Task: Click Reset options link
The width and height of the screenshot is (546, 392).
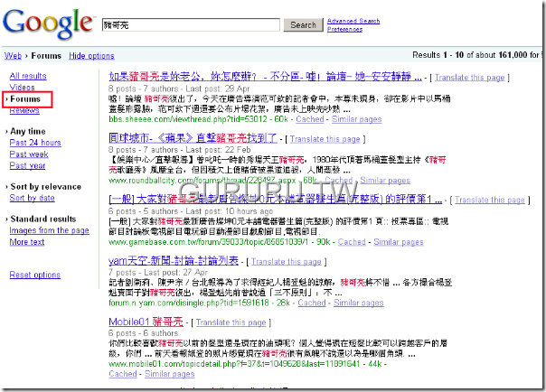Action: [35, 275]
